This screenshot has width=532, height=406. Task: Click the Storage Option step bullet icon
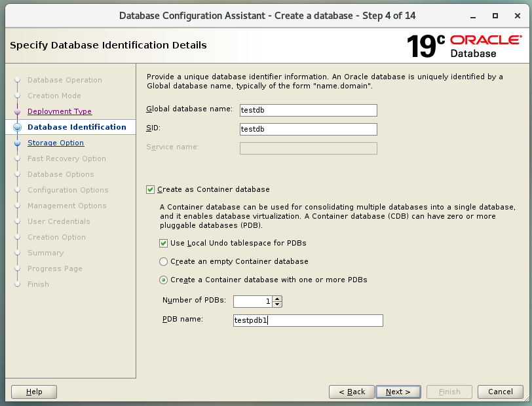click(17, 143)
